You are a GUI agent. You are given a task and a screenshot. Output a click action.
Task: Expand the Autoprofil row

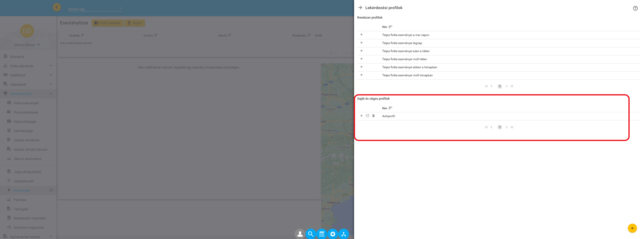(362, 116)
